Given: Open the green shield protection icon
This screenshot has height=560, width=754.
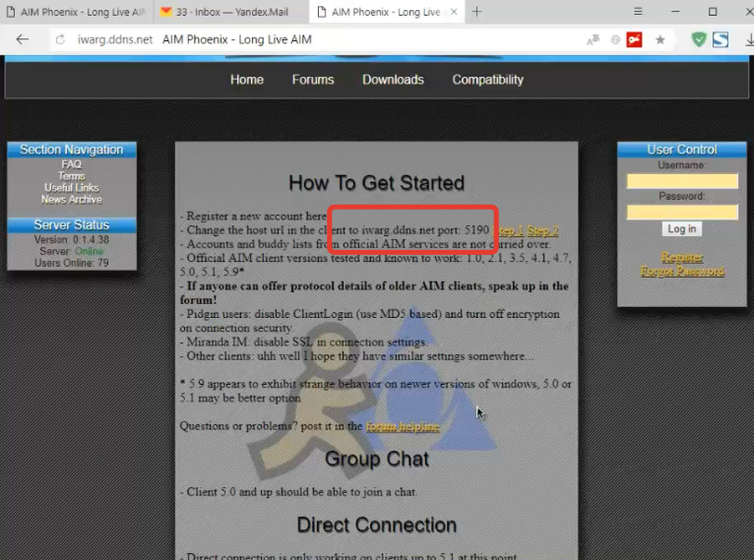Looking at the screenshot, I should click(699, 40).
